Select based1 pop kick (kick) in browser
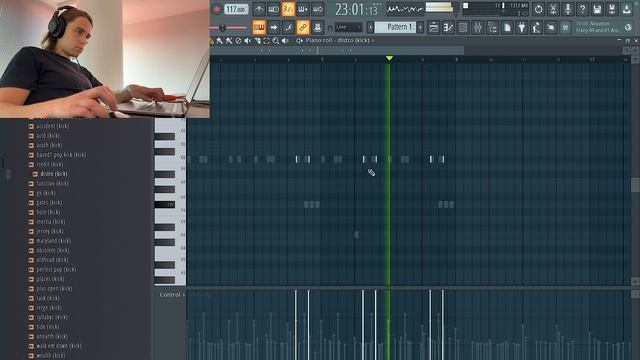Viewport: 640px width, 360px height. 61,155
